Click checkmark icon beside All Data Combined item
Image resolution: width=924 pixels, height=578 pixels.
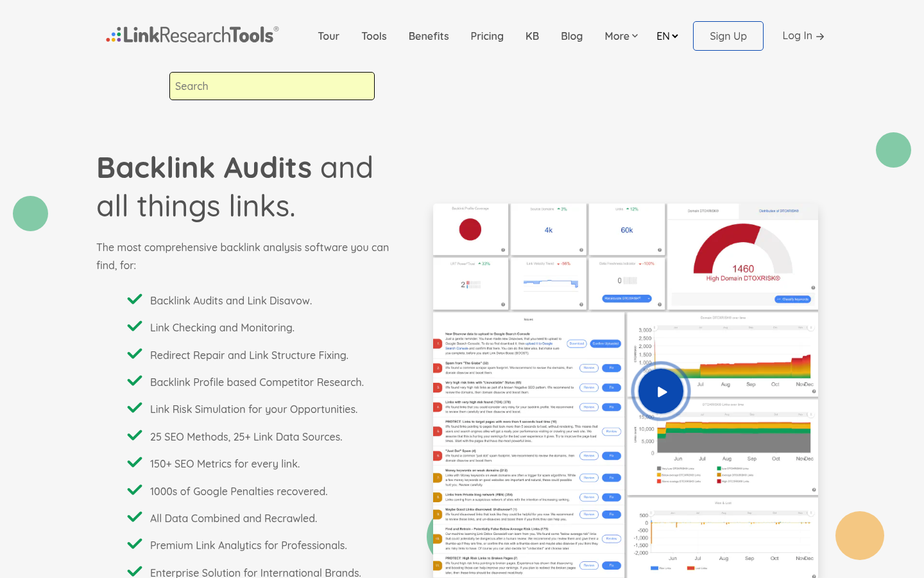tap(135, 517)
